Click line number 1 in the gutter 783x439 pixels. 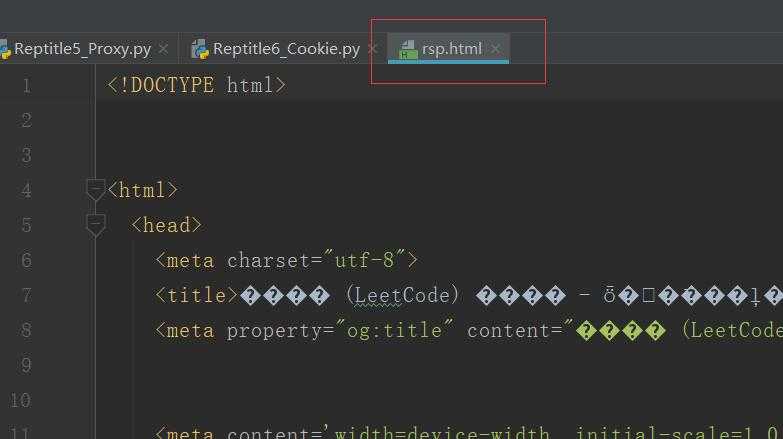pyautogui.click(x=26, y=85)
